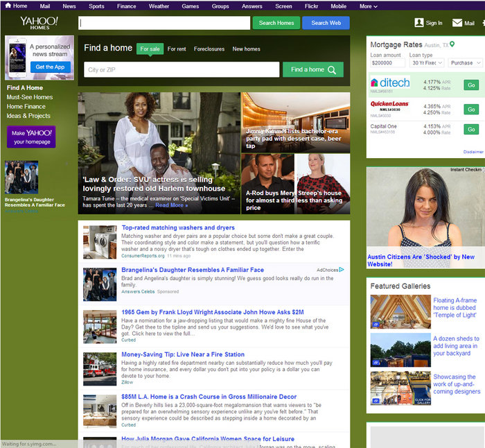Click the Sign In person icon

tap(418, 23)
